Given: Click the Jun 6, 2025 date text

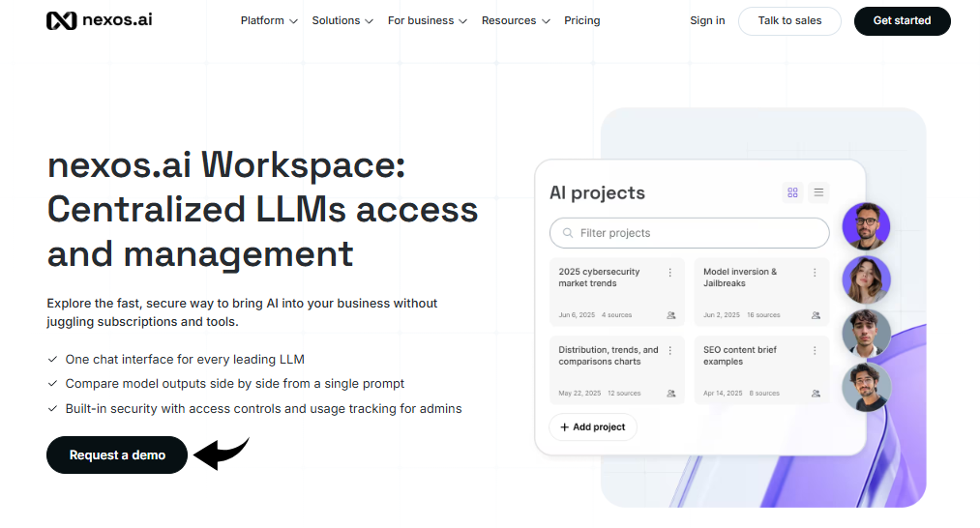Looking at the screenshot, I should [x=577, y=315].
